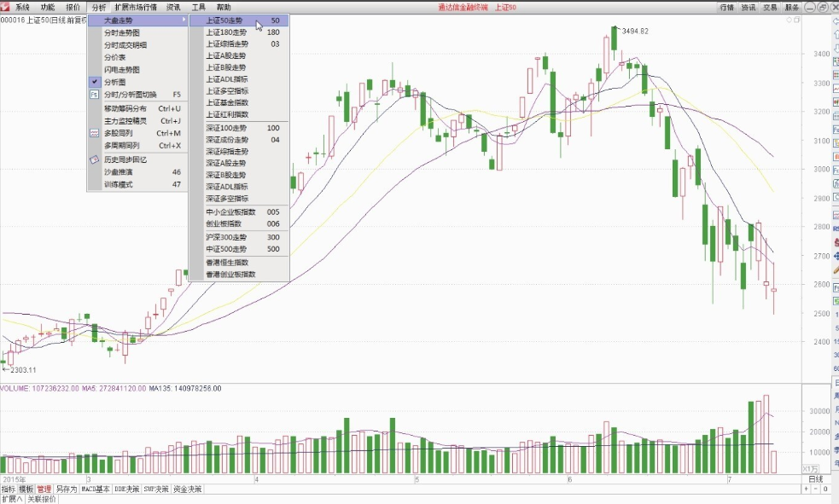Screen dimensions: 839x504
Task: Click the minus button at bottom-right
Action: coord(817,489)
